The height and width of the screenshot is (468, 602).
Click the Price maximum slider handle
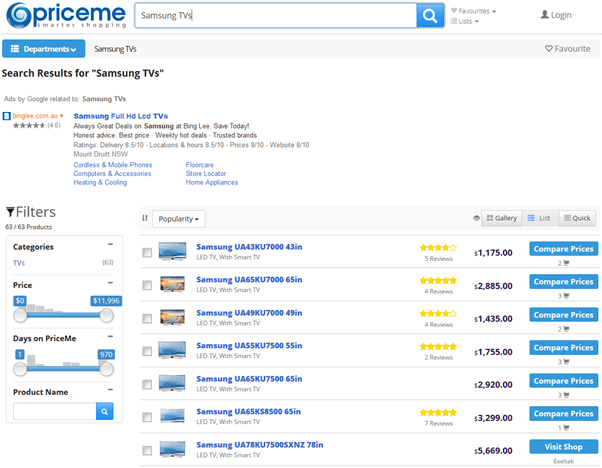tap(106, 315)
